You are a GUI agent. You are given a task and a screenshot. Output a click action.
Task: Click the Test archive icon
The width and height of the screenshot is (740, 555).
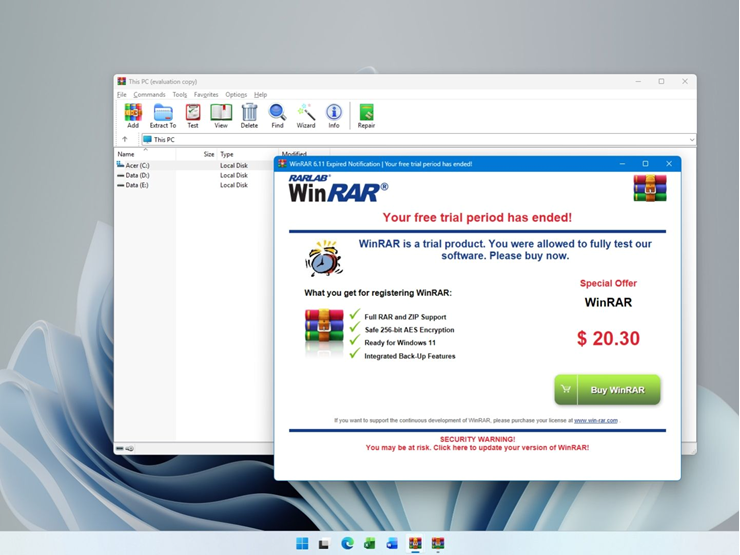click(x=193, y=116)
